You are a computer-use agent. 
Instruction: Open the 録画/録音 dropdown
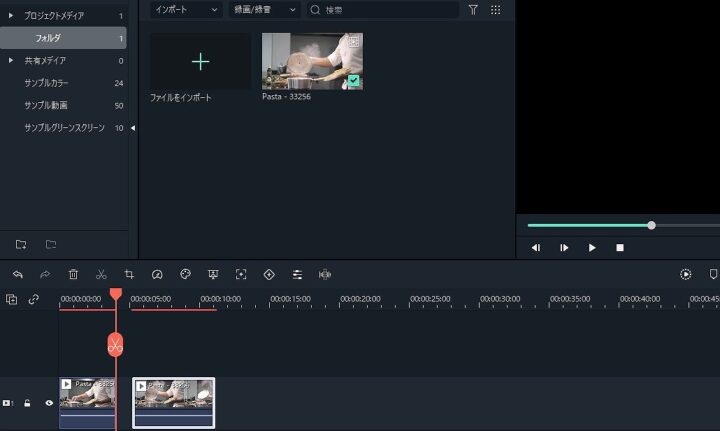(x=264, y=10)
